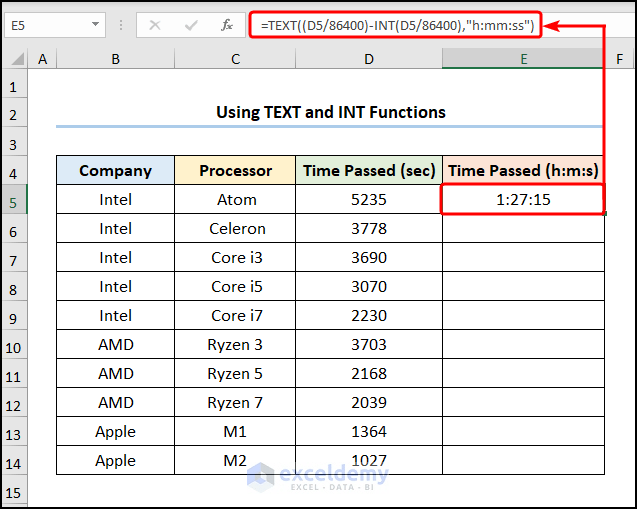The height and width of the screenshot is (509, 637).
Task: Select column B header
Action: pyautogui.click(x=115, y=59)
